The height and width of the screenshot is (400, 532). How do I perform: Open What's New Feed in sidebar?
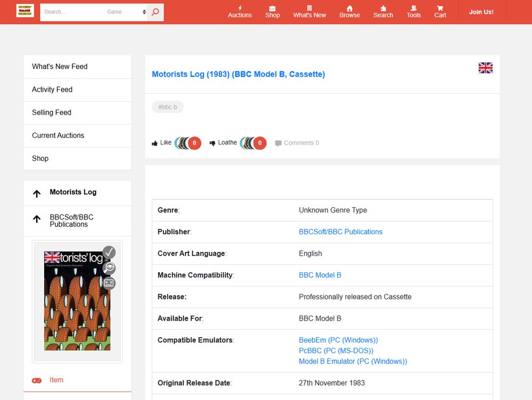[77, 67]
